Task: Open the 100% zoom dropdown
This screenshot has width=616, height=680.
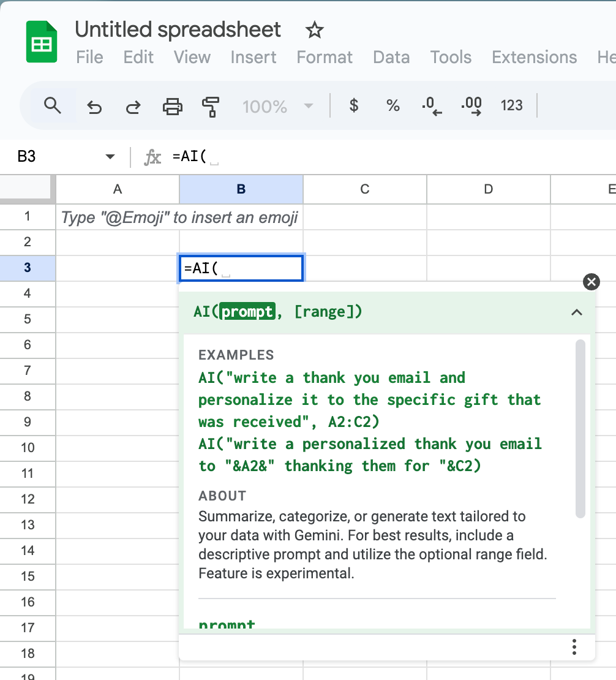Action: [x=277, y=106]
